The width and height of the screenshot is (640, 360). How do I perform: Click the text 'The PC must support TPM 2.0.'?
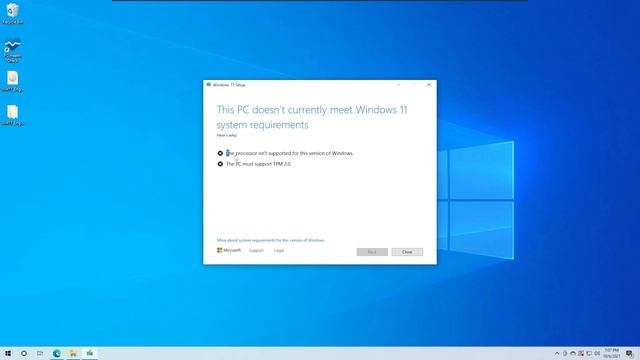point(259,164)
